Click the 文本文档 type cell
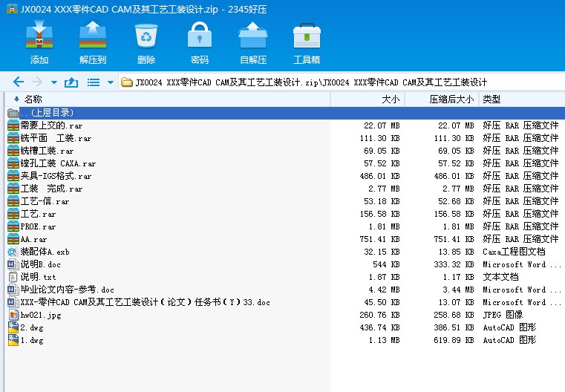 pos(500,277)
